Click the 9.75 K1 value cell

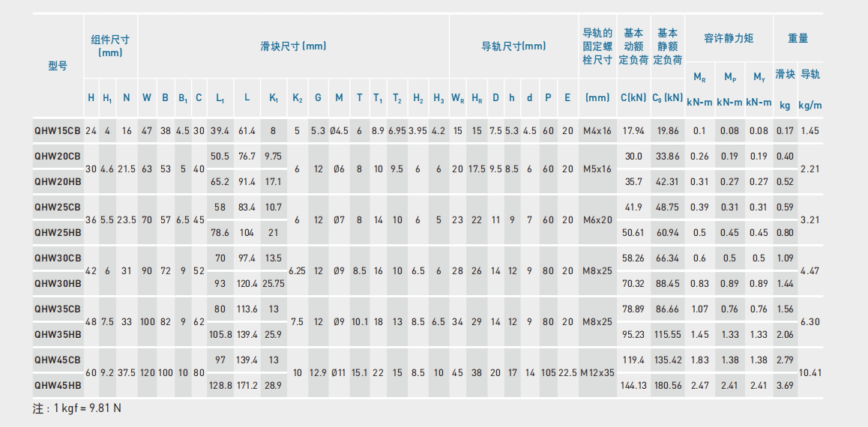click(274, 156)
